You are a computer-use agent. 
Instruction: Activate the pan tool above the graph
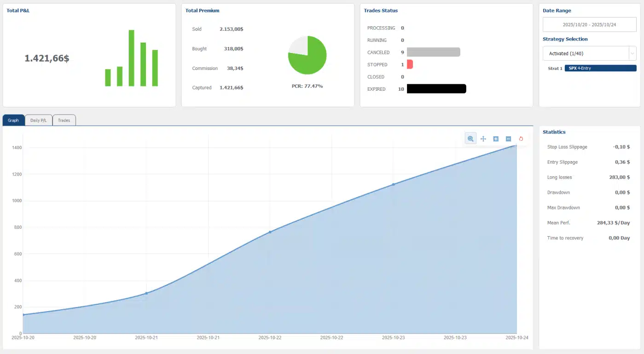pyautogui.click(x=483, y=138)
